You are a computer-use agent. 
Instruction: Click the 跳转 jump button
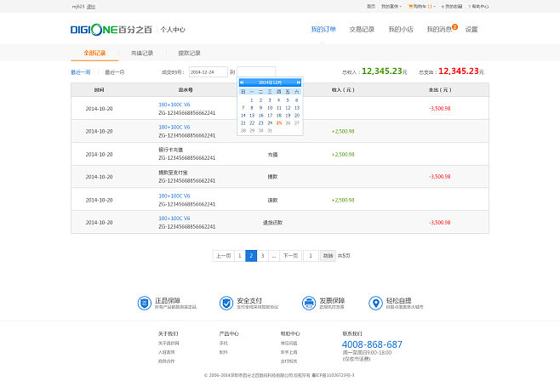coord(328,256)
